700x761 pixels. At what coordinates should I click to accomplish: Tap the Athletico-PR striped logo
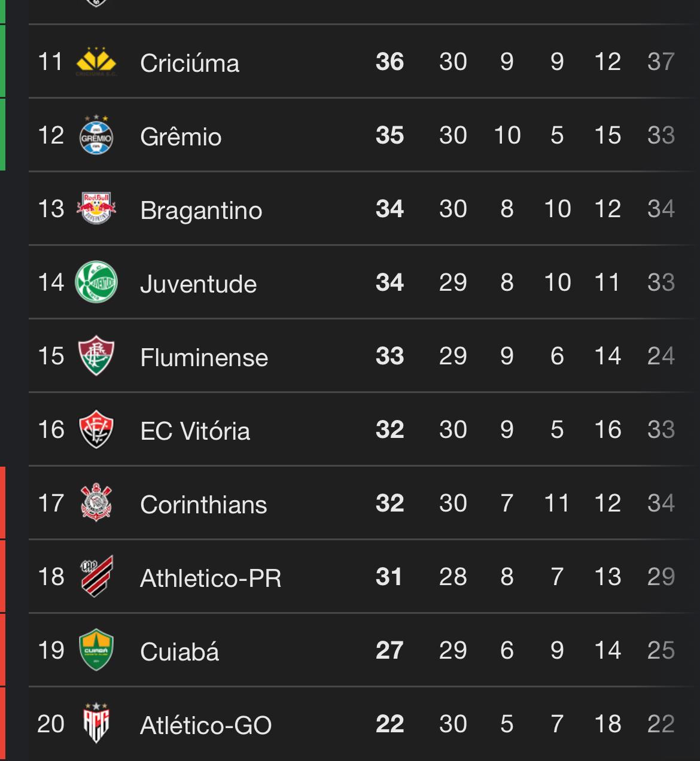tap(96, 576)
